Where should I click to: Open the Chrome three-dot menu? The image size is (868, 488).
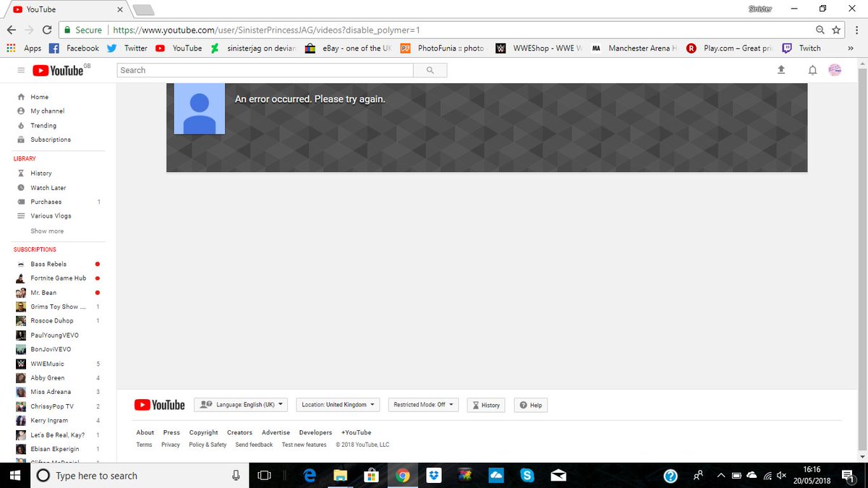tap(856, 30)
